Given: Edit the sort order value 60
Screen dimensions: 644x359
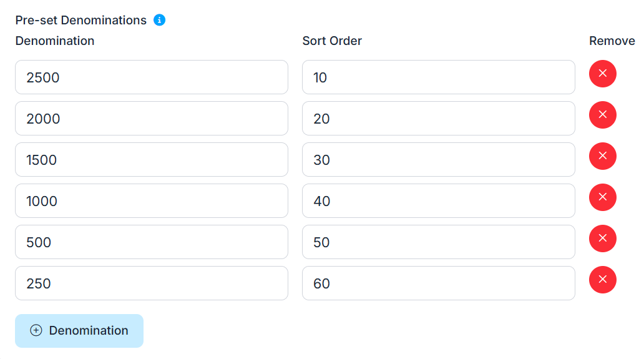Looking at the screenshot, I should [x=438, y=283].
